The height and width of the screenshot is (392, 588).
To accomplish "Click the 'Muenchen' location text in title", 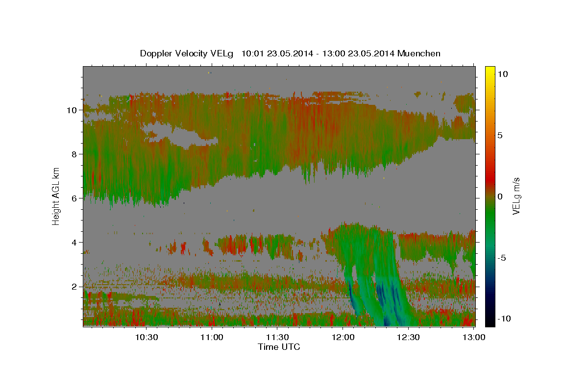I will click(x=419, y=53).
